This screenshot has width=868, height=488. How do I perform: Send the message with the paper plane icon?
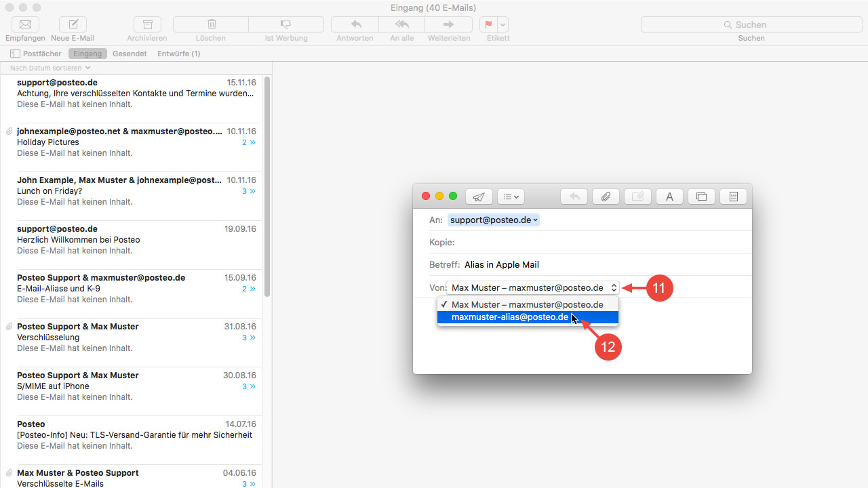point(479,197)
